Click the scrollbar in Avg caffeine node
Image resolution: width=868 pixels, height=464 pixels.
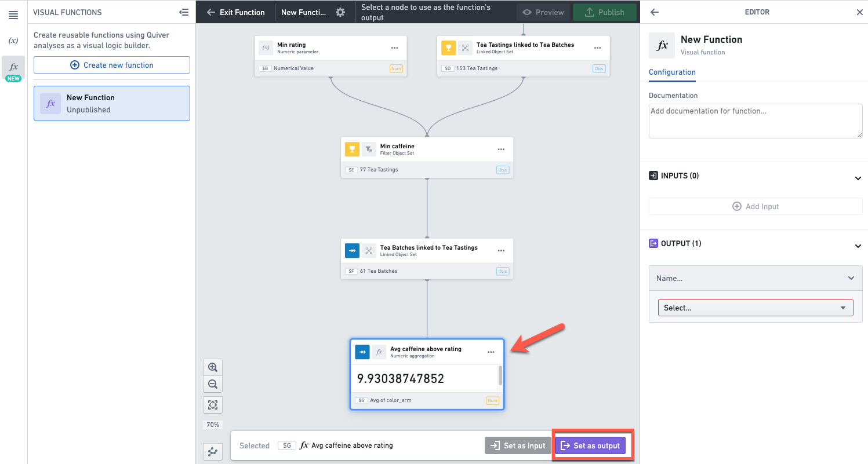[500, 375]
